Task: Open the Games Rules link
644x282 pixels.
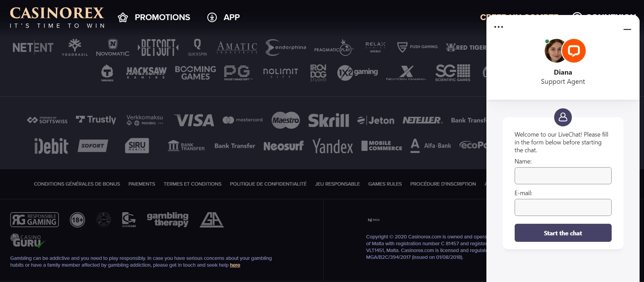Action: [385, 184]
